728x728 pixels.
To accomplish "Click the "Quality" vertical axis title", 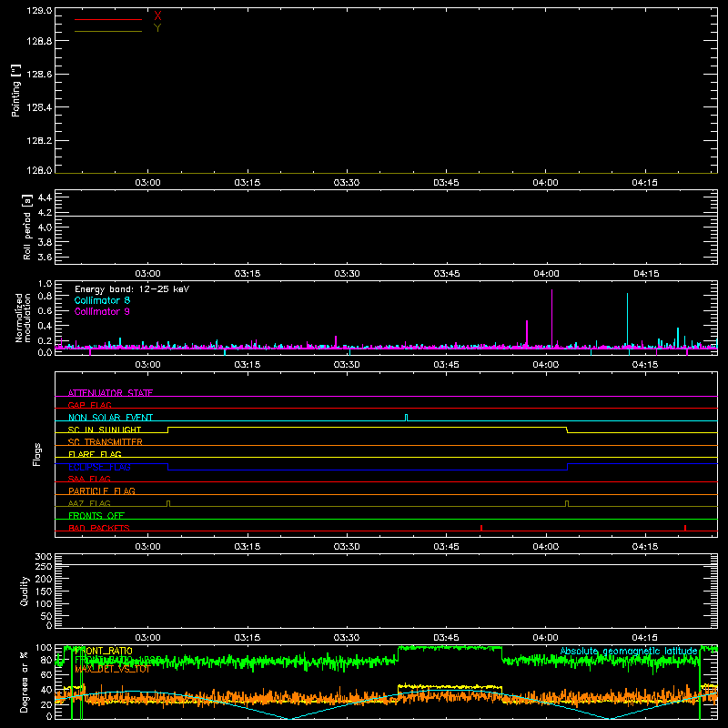I will tap(25, 591).
